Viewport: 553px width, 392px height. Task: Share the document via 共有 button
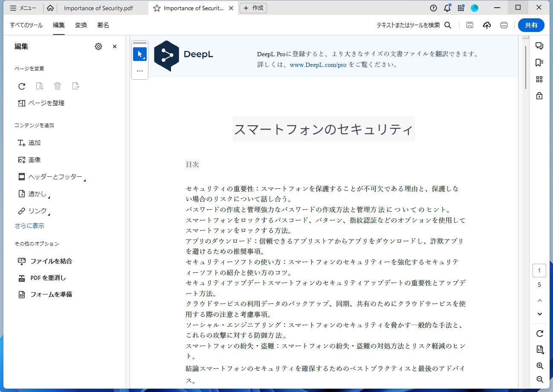point(531,25)
